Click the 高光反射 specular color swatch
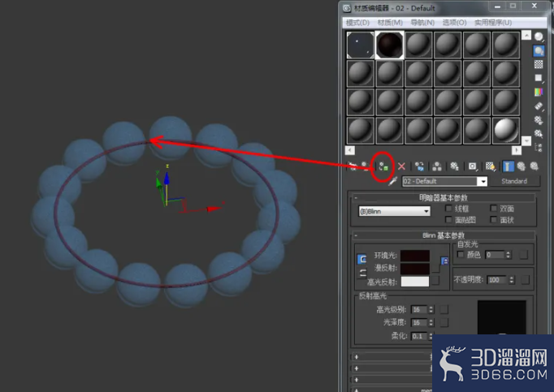Image resolution: width=554 pixels, height=392 pixels. 415,282
